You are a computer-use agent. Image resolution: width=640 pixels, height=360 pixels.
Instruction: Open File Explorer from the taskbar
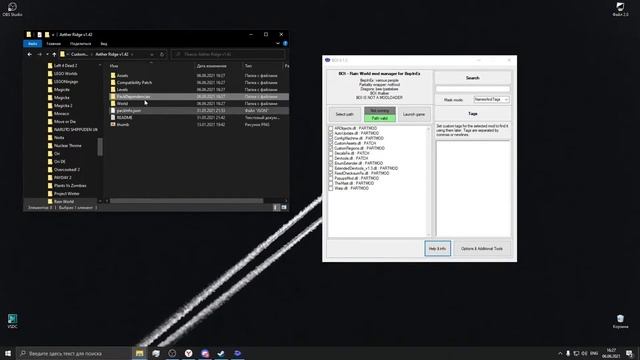140,353
